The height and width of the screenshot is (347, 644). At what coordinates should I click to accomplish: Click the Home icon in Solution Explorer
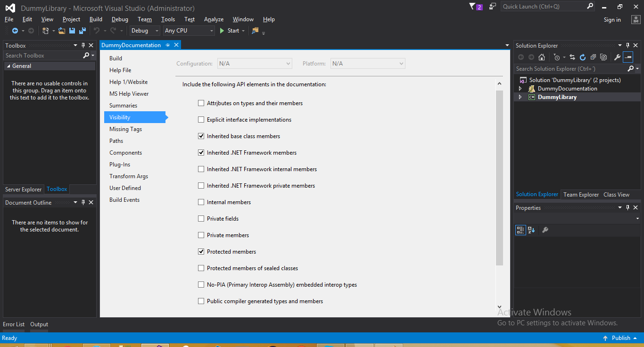click(x=542, y=57)
